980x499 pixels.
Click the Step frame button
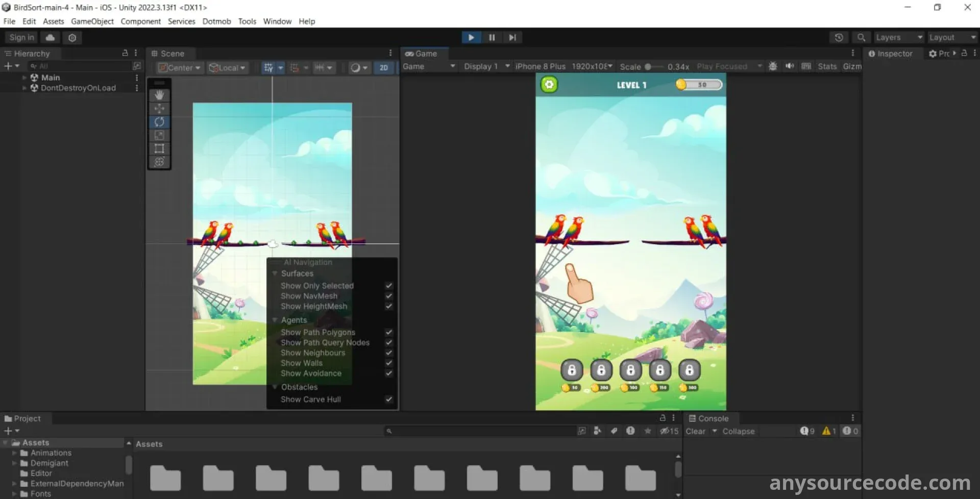[512, 37]
